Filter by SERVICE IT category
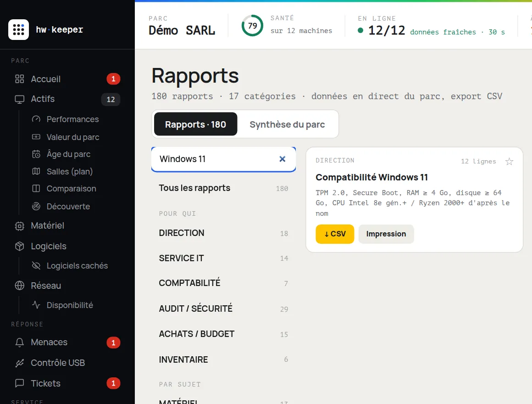The height and width of the screenshot is (404, 532). pos(223,258)
